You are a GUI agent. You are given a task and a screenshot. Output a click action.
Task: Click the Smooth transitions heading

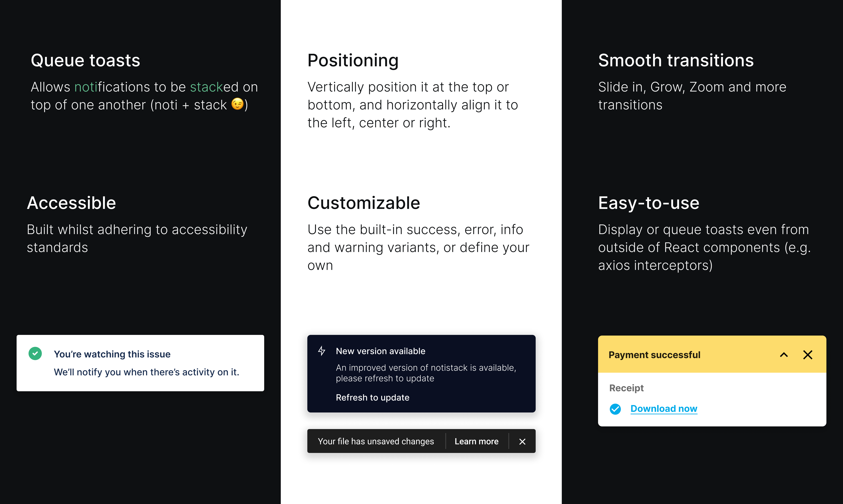coord(676,61)
